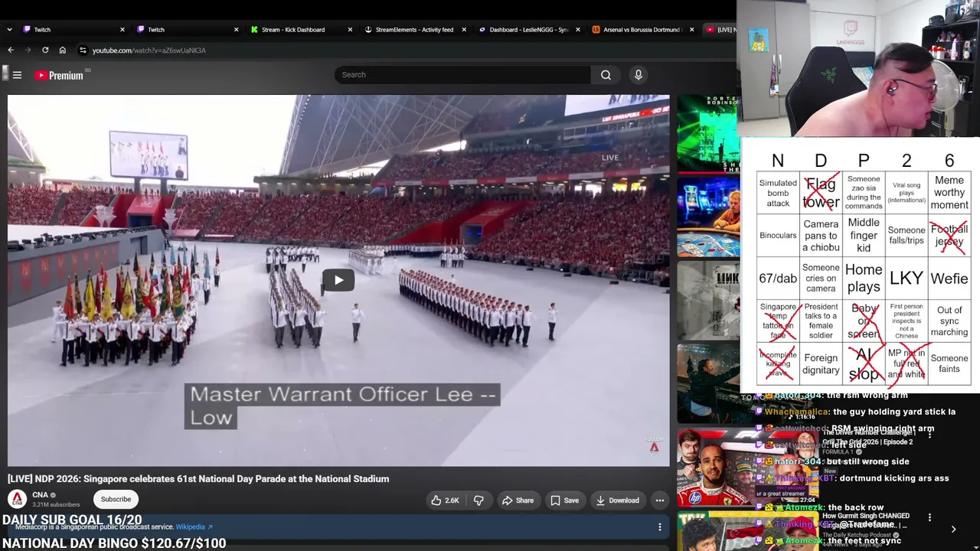Click the 'Camera pans to a chiobu' square
The image size is (980, 551).
[x=821, y=235]
